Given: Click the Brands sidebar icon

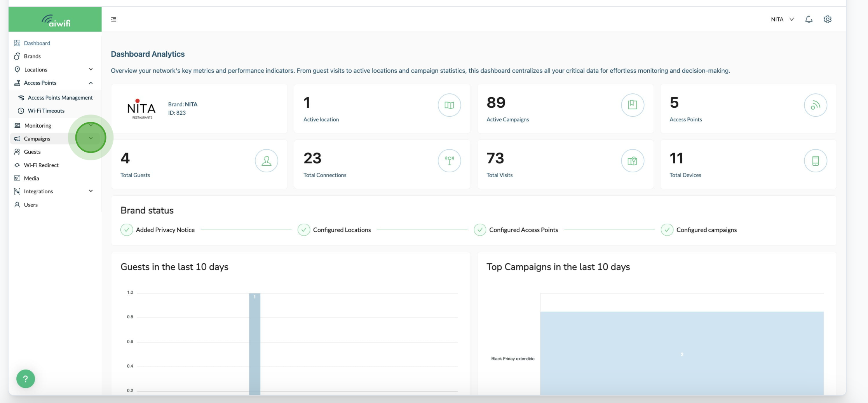Looking at the screenshot, I should (17, 56).
